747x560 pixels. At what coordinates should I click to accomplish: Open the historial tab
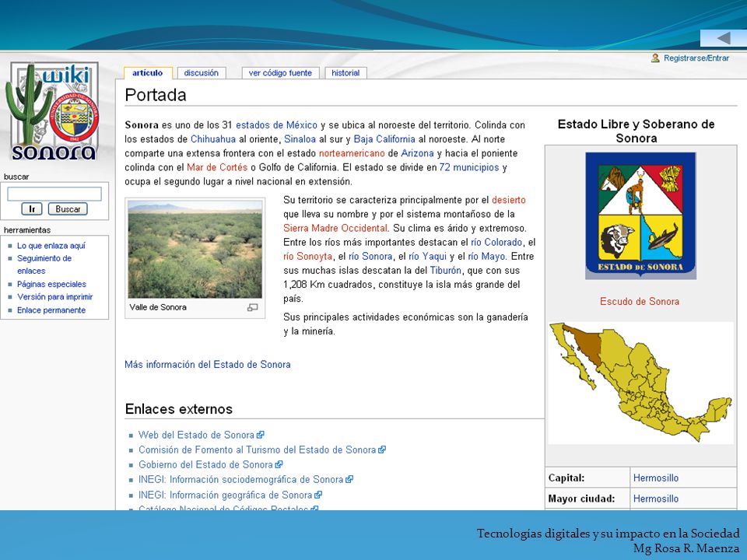(345, 73)
